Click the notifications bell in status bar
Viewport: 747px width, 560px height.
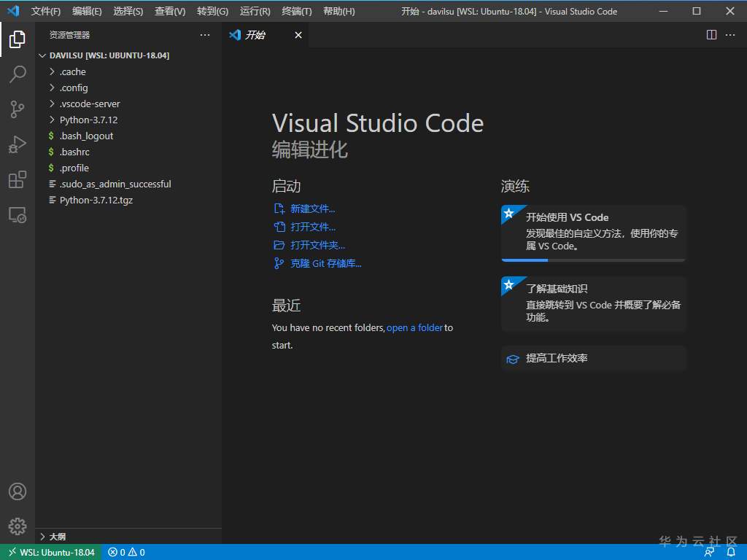click(x=731, y=552)
